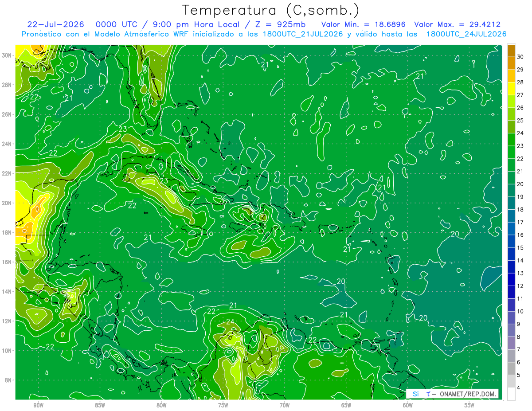Click legend scale label '13'
This screenshot has width=532, height=411.
coord(520,273)
